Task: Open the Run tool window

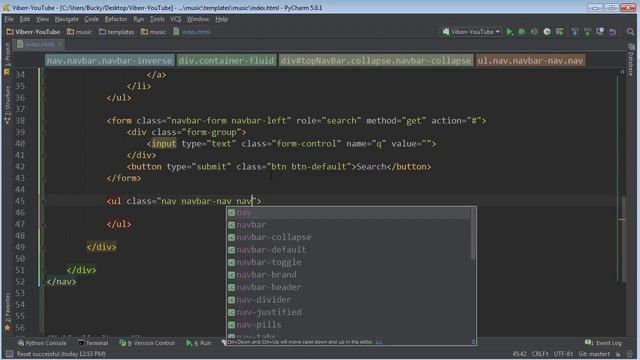Action: tap(199, 343)
